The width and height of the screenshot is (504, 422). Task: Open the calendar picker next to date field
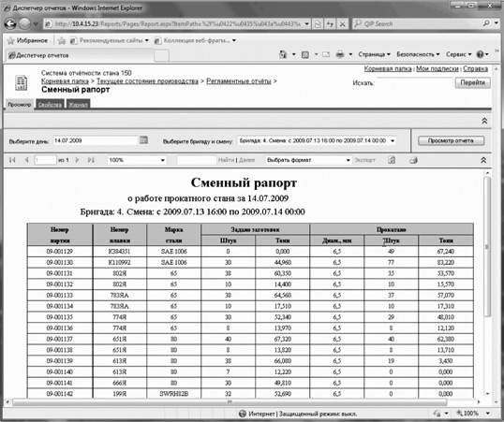[143, 140]
